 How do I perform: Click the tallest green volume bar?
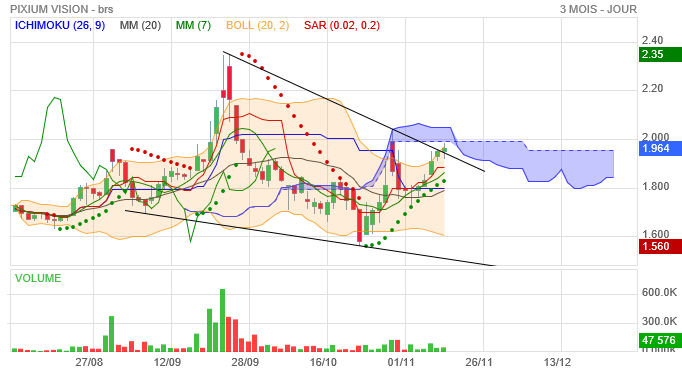(222, 320)
